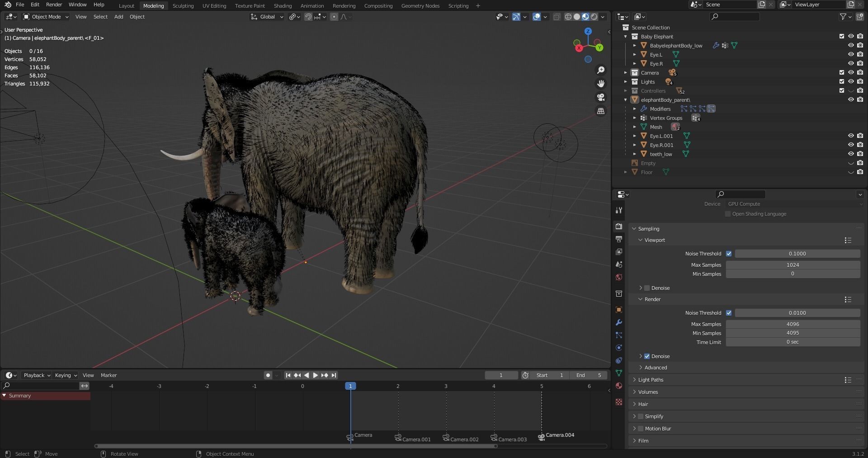Enable the Simplify checkbox
The height and width of the screenshot is (458, 868).
(x=641, y=416)
